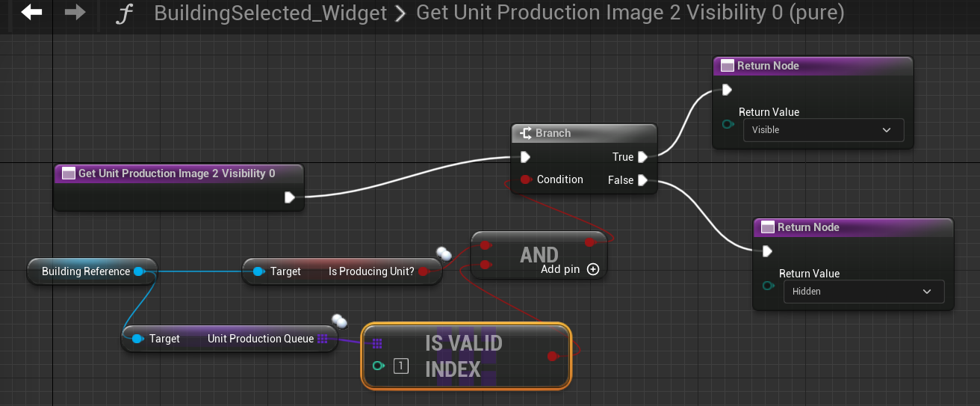
Task: Click the Branch False output pin
Action: coord(642,180)
